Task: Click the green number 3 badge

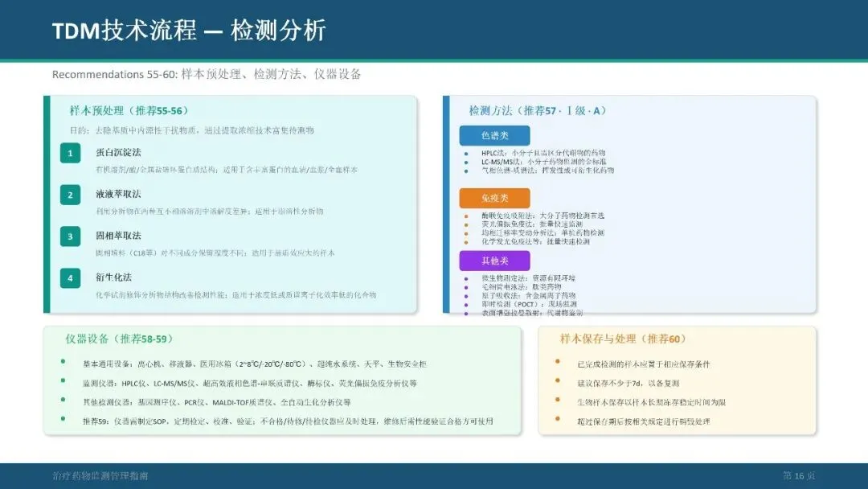Action: tap(70, 236)
